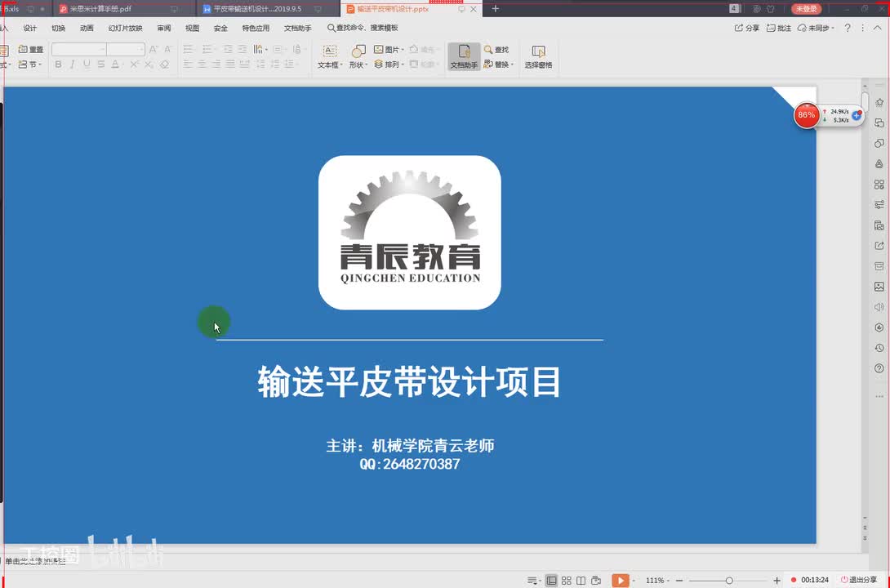The height and width of the screenshot is (588, 890).
Task: Toggle underline formatting
Action: point(87,65)
